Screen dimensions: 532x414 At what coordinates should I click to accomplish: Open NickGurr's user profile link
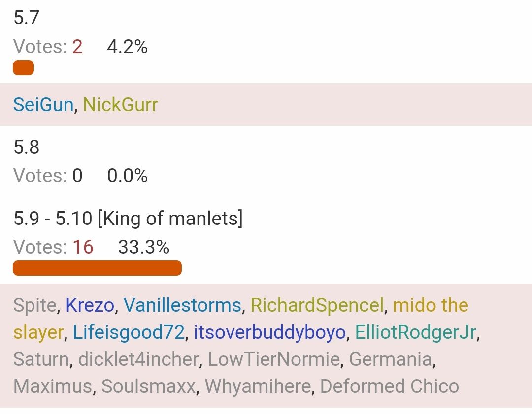[121, 104]
